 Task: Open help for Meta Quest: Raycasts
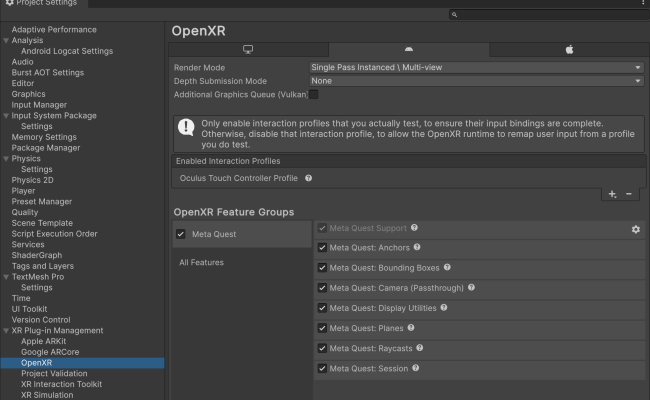tap(420, 348)
